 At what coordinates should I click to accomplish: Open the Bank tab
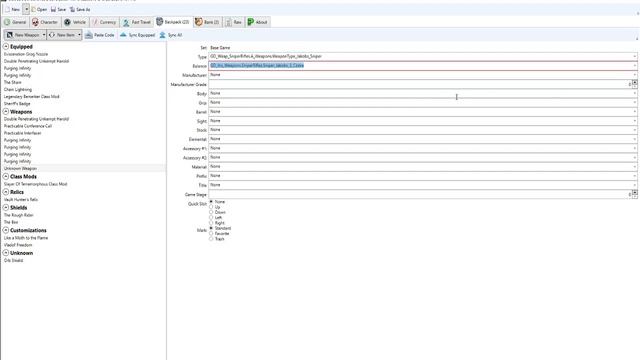(x=207, y=22)
